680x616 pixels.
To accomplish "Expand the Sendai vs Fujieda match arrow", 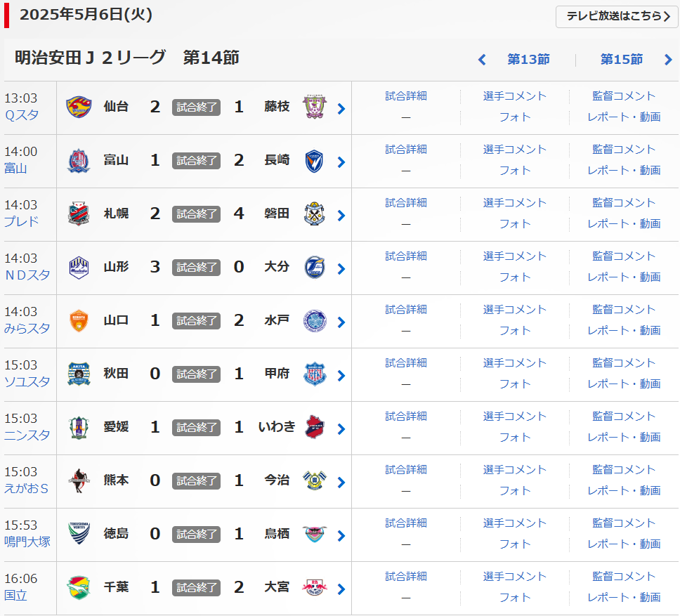I will click(341, 108).
